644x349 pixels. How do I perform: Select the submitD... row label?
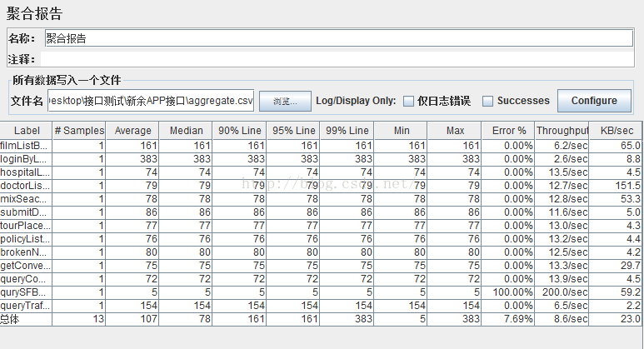pyautogui.click(x=26, y=212)
